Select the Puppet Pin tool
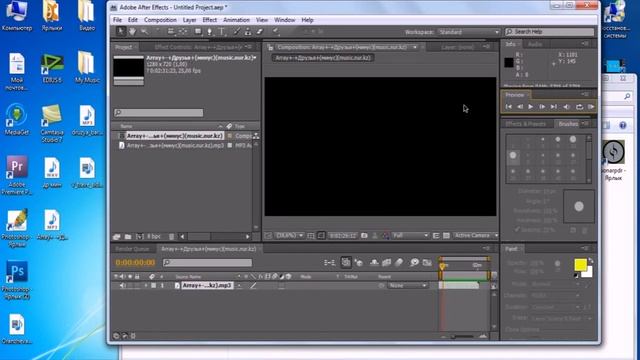640x360 pixels. 276,31
